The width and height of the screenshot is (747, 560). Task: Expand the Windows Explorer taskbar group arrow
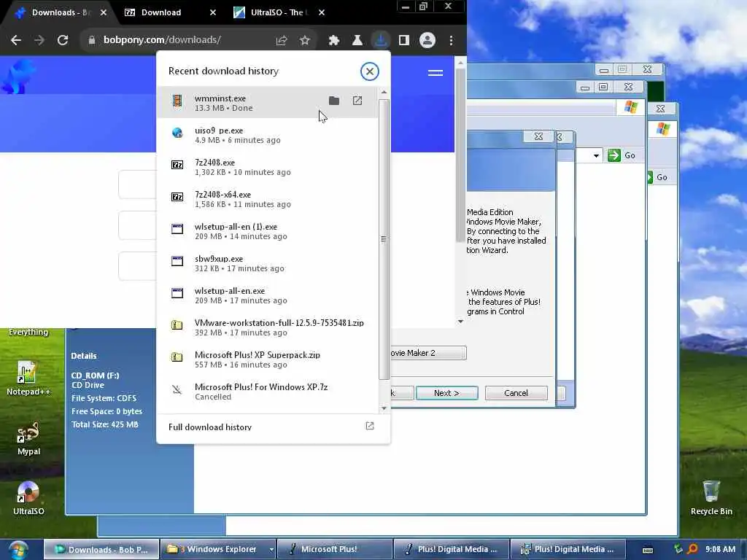[x=271, y=550]
